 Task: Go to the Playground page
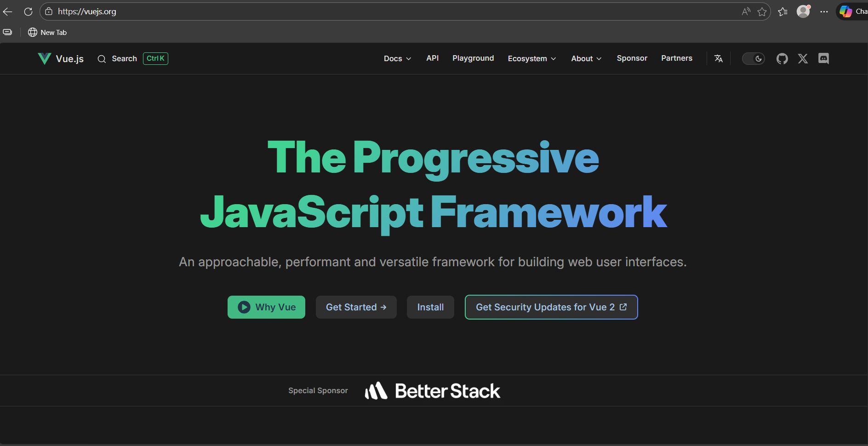click(473, 58)
